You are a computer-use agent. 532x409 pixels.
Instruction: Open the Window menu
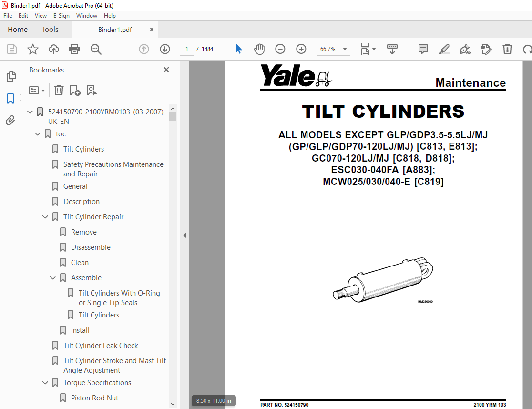click(86, 16)
